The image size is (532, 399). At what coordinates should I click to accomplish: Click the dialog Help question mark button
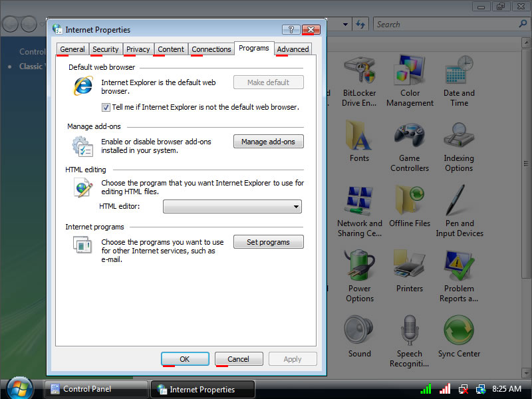click(291, 29)
